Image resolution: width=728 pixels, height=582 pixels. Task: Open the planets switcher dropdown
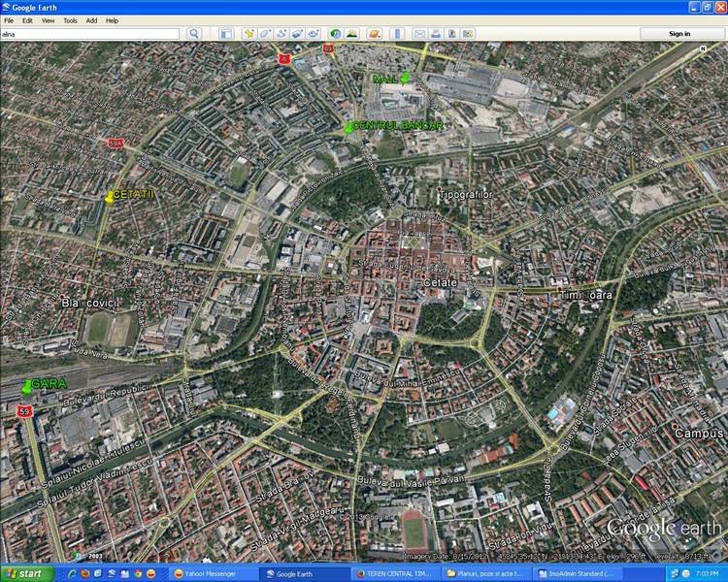click(374, 34)
